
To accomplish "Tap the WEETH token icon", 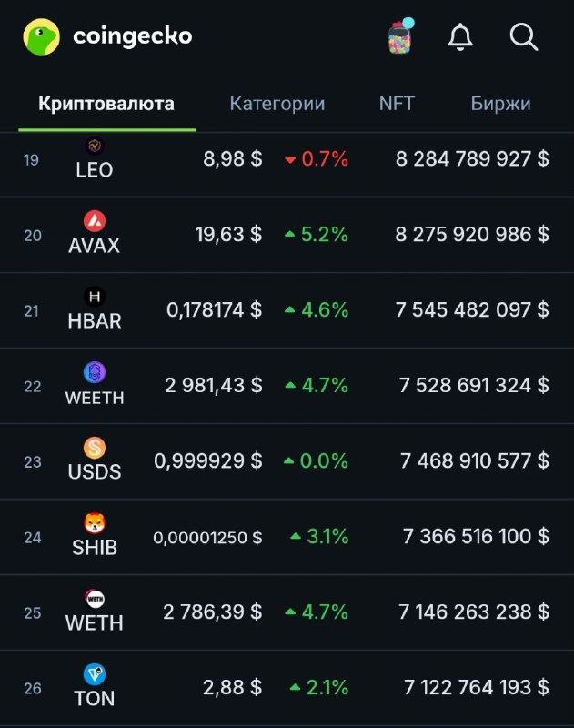I will (95, 372).
